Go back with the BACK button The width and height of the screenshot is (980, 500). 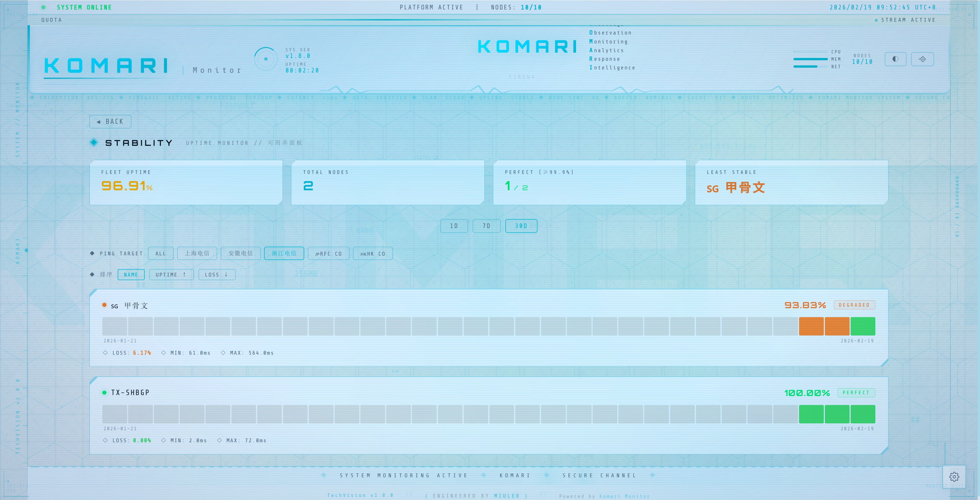tap(110, 122)
